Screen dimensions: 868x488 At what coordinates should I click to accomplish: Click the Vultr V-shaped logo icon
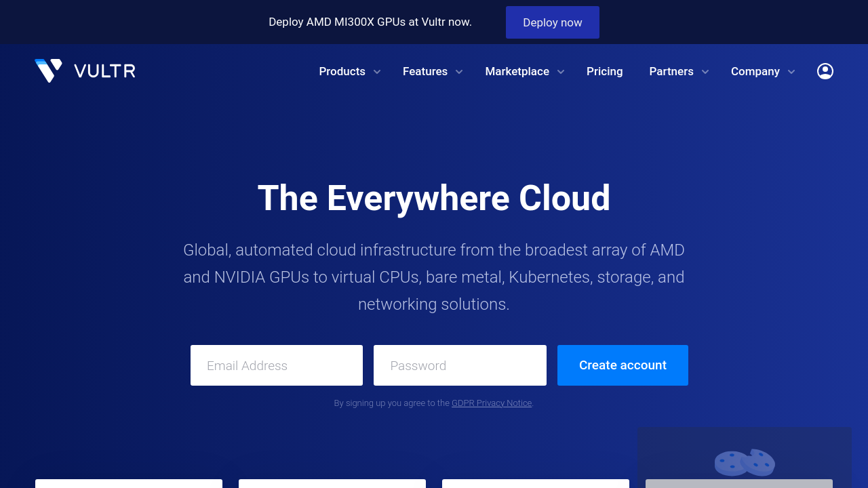[48, 70]
